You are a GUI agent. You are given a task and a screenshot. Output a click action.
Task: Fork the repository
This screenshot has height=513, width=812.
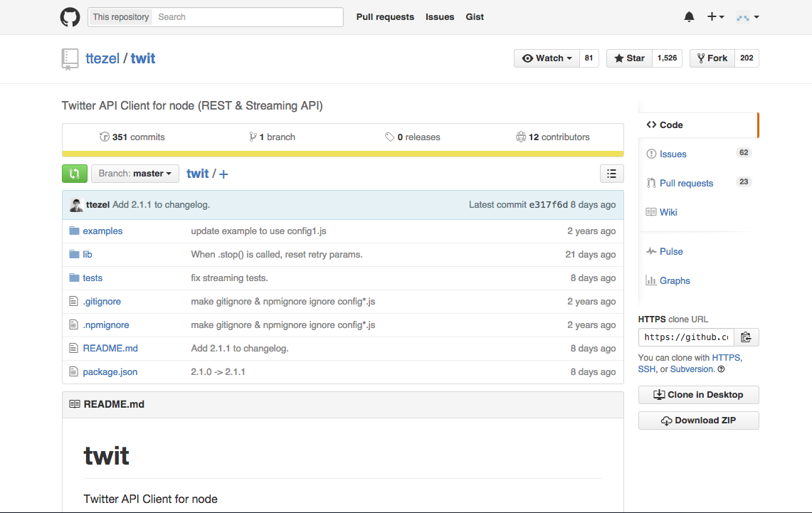click(712, 58)
